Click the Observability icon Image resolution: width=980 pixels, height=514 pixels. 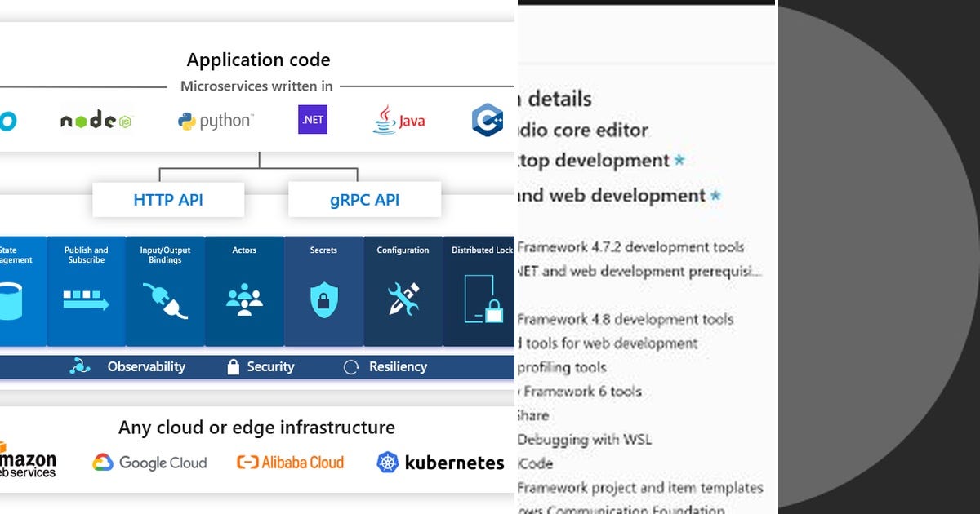pyautogui.click(x=79, y=366)
